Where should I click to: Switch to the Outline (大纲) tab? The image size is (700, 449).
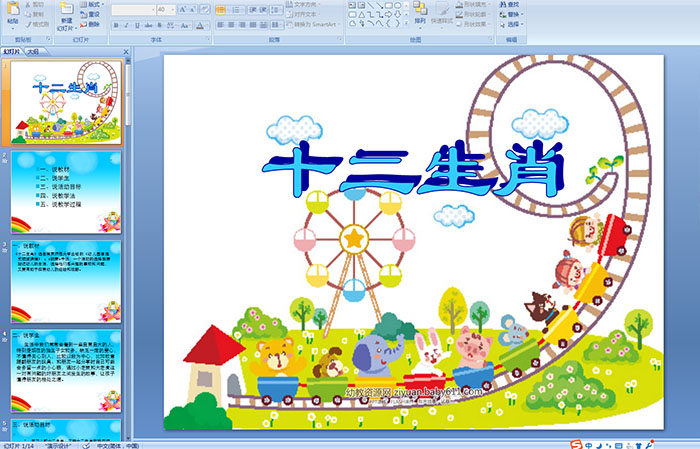point(33,52)
